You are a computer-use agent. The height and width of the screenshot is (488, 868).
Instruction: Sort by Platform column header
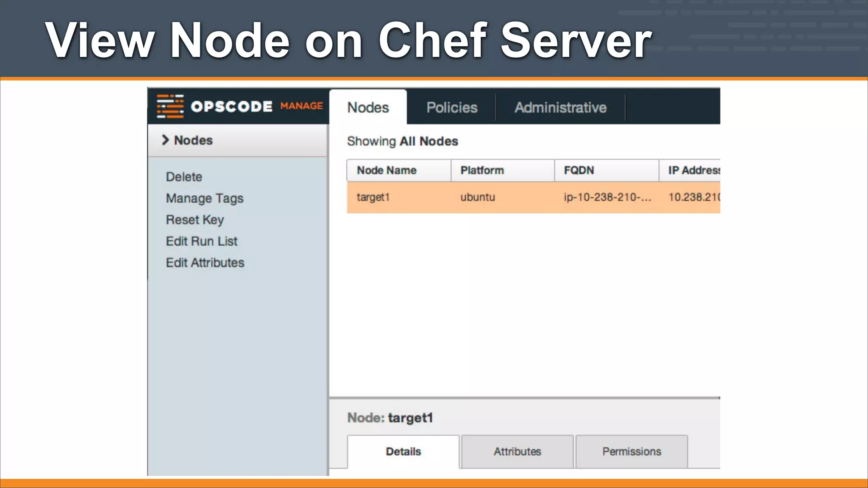click(503, 170)
